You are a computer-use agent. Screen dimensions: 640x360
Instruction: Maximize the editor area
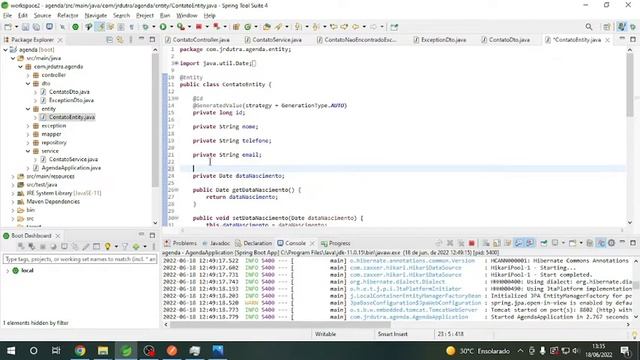[x=633, y=39]
